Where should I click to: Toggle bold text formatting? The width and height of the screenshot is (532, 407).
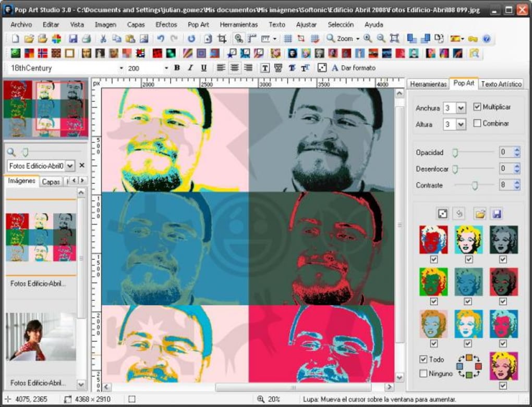pos(177,68)
